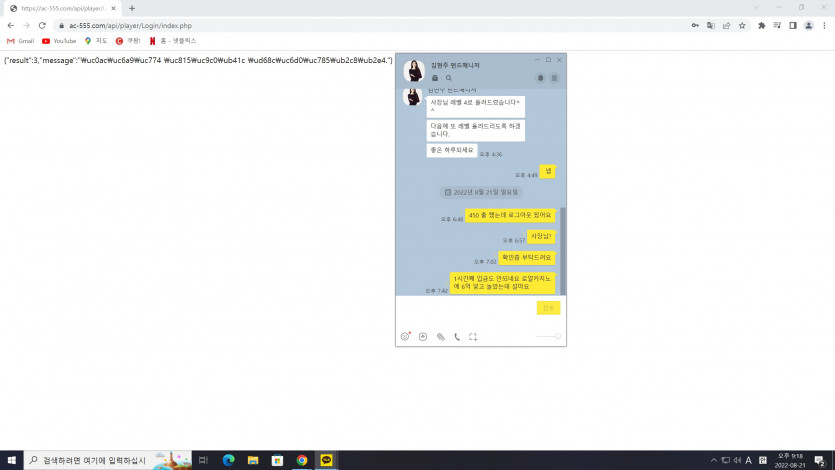Viewport: 835px width, 470px height.
Task: Click the yellow 전송 send button
Action: 549,308
